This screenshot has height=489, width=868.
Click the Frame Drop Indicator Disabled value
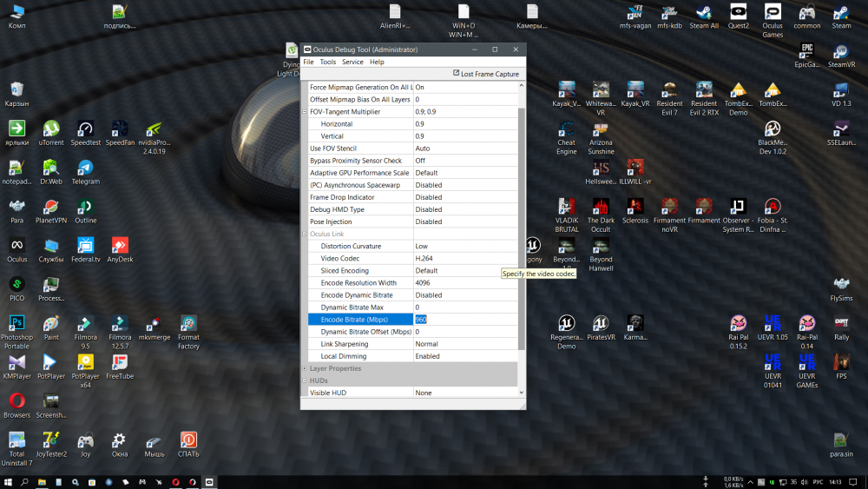tap(464, 197)
